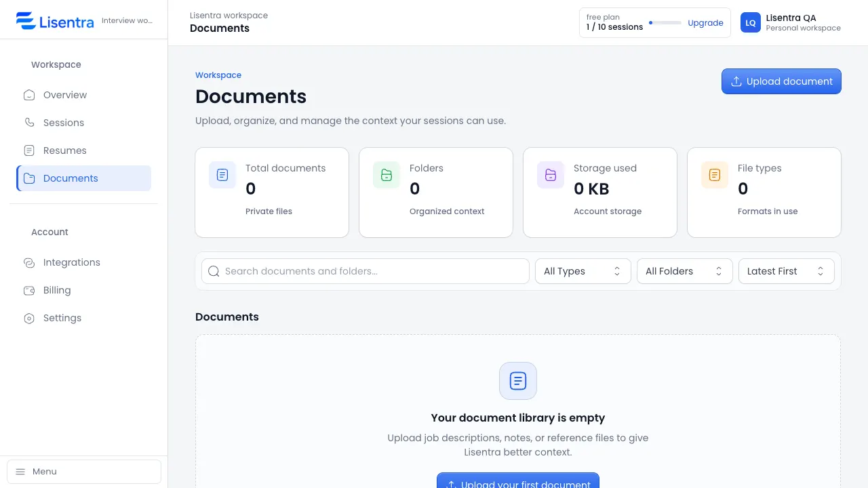This screenshot has height=488, width=868.
Task: Click the Resumes page icon
Action: pos(29,150)
